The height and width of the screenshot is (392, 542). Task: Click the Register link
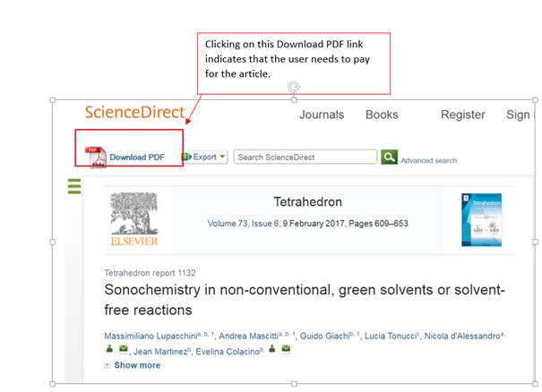tap(462, 115)
